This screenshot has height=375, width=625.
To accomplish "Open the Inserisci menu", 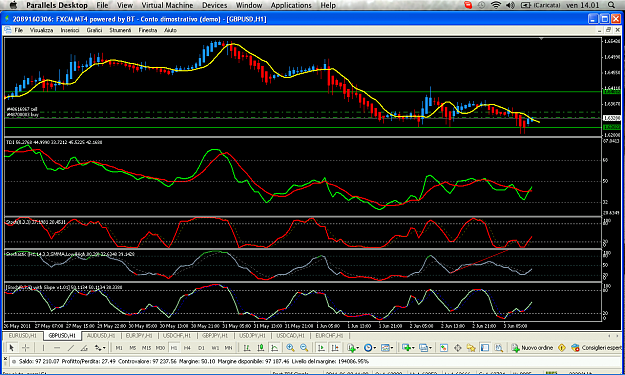I will pos(70,30).
